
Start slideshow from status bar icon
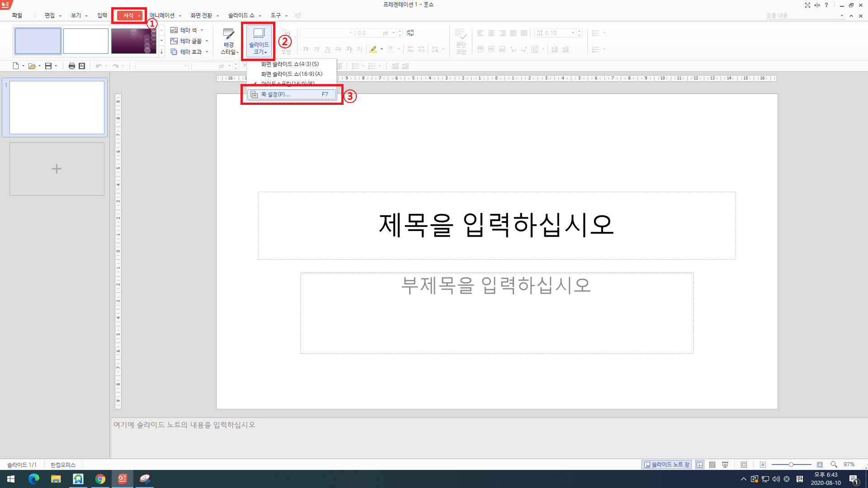[725, 465]
